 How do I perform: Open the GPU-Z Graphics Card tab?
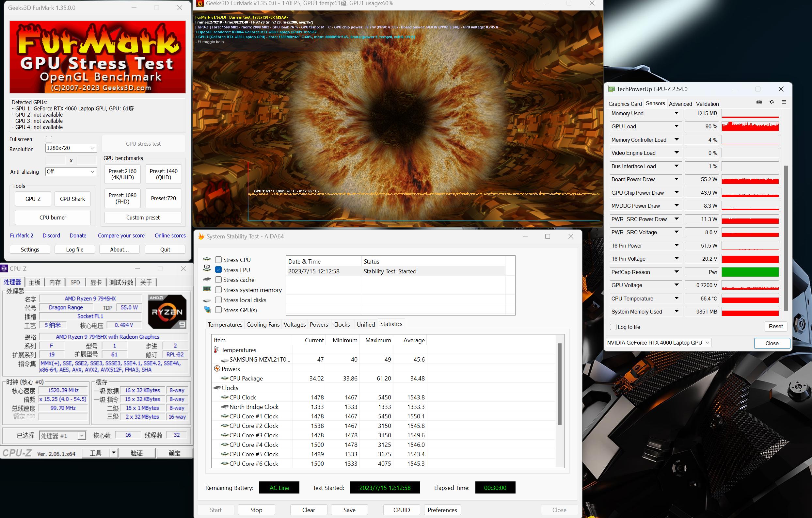pyautogui.click(x=625, y=104)
